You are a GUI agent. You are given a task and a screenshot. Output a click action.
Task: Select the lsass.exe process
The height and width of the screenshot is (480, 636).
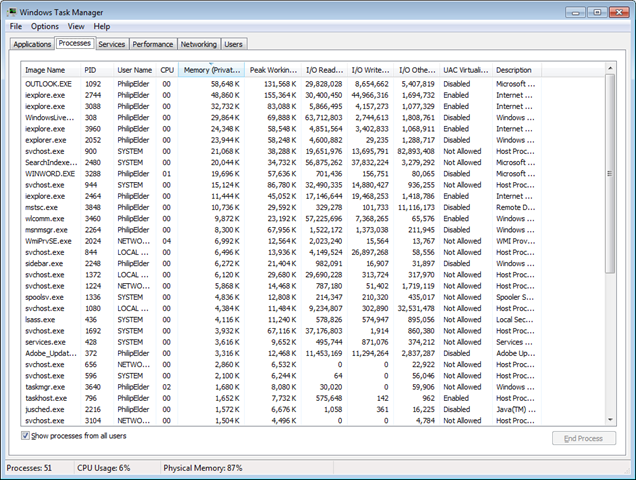(x=280, y=320)
